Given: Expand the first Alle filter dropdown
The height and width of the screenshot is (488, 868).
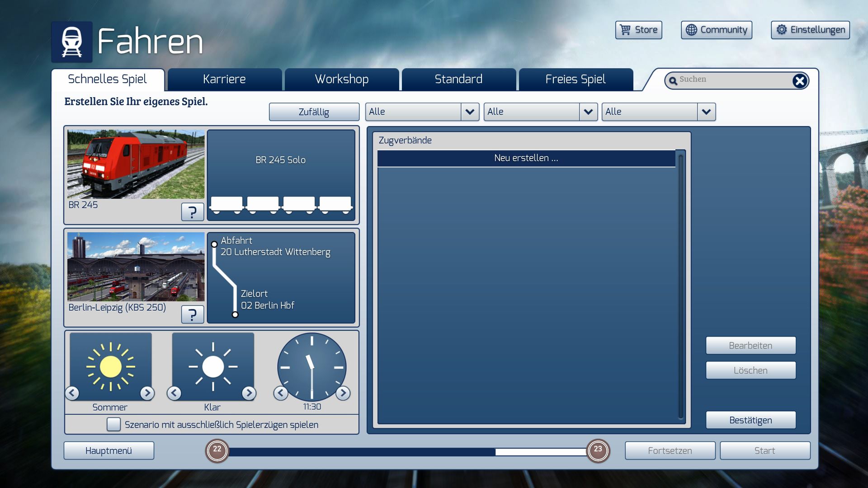Looking at the screenshot, I should 470,112.
